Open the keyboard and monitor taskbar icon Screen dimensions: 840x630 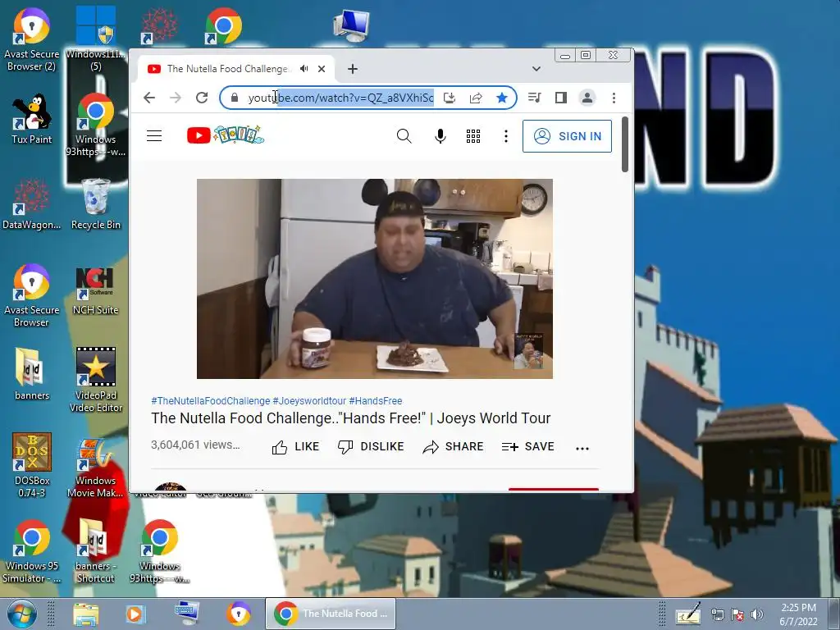click(187, 613)
